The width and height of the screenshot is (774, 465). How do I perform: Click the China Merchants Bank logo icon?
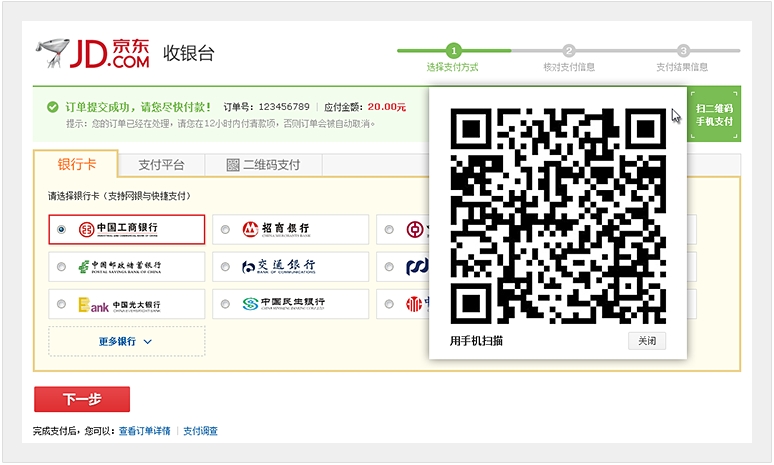pyautogui.click(x=250, y=229)
